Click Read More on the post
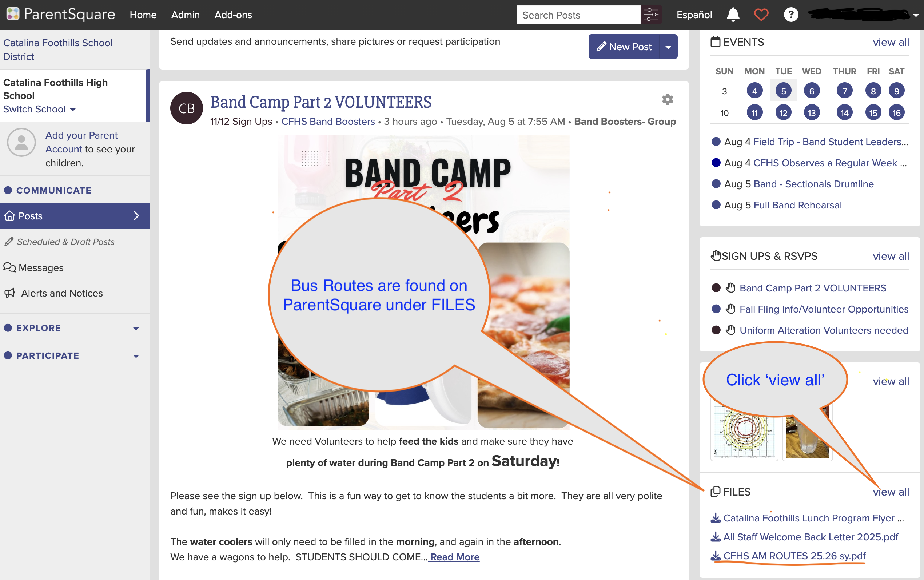Screen dimensions: 924x580 click(454, 557)
